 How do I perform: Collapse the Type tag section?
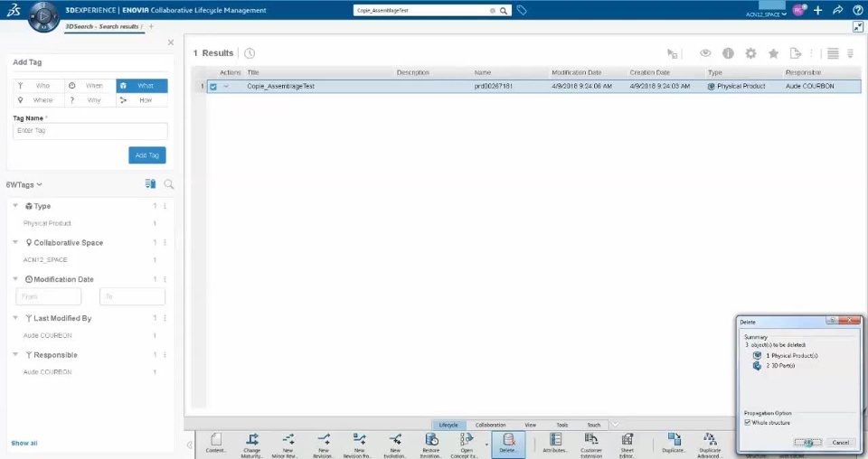point(15,206)
